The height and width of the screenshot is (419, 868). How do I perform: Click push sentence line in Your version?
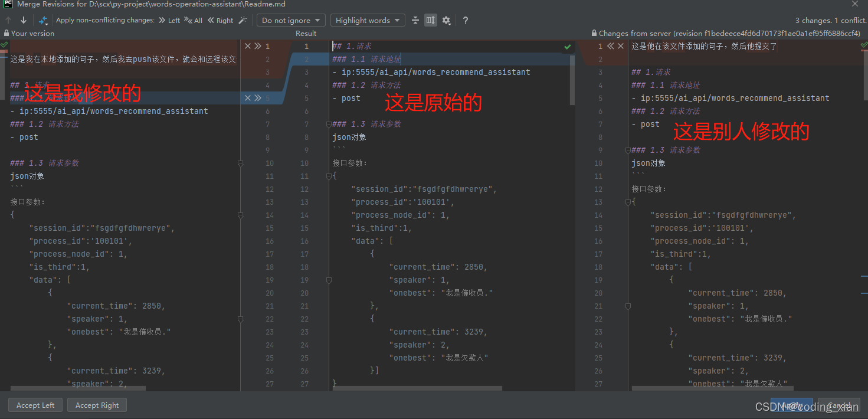[124, 59]
